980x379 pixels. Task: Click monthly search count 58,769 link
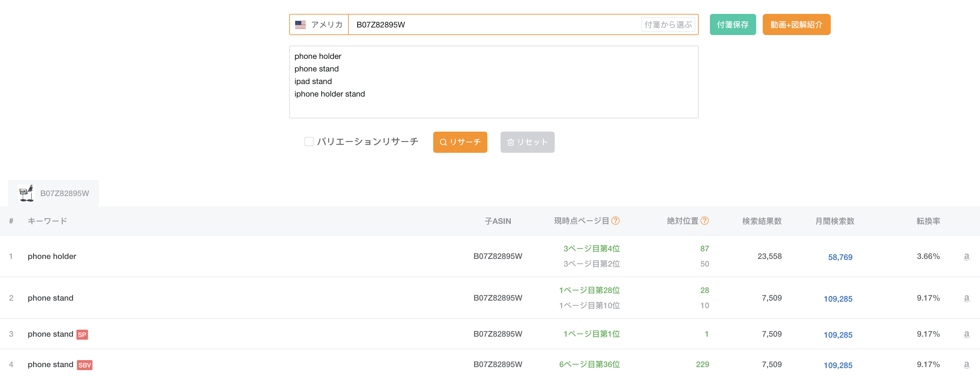point(840,257)
